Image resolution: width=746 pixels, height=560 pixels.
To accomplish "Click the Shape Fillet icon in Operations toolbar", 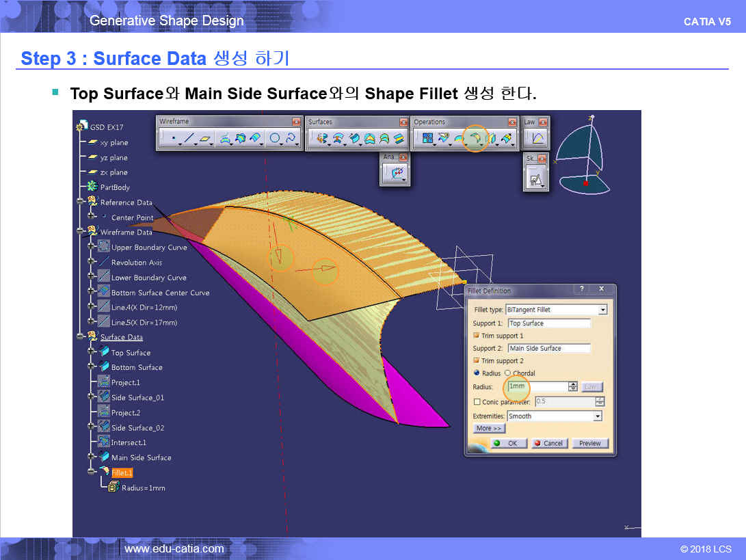I will click(475, 138).
